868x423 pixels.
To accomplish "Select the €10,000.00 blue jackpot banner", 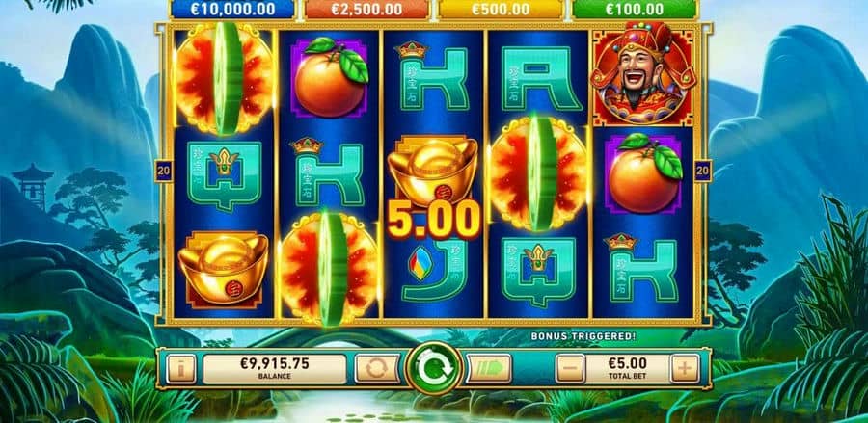I will pos(232,9).
